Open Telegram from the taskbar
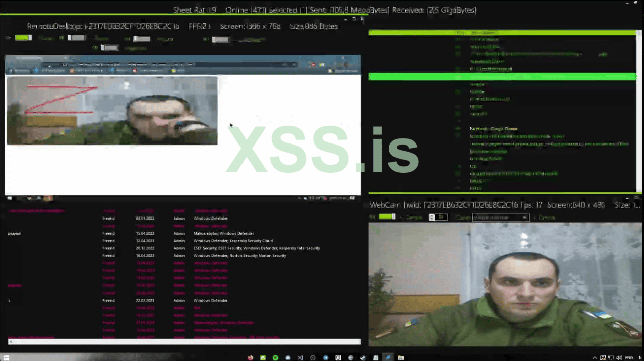 click(x=326, y=357)
